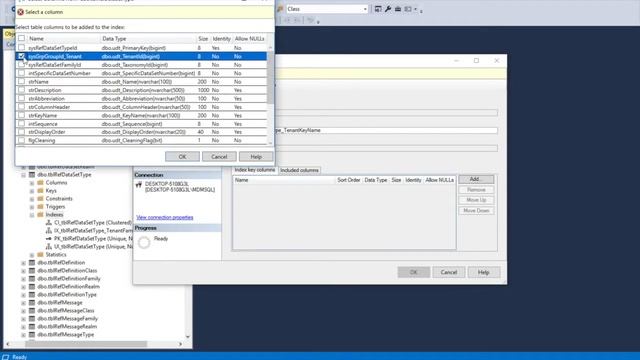Viewport: 640px width, 360px height.
Task: Tick the strName column checkbox
Action: 21,82
